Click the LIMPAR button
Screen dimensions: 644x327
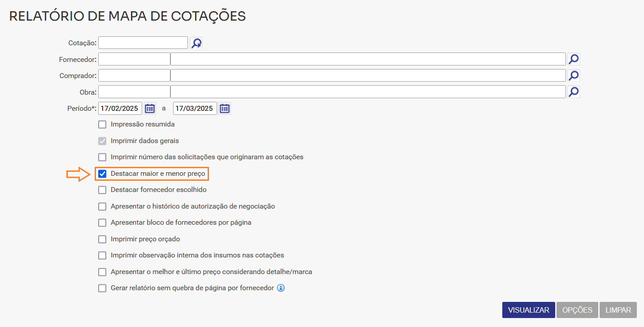[618, 310]
